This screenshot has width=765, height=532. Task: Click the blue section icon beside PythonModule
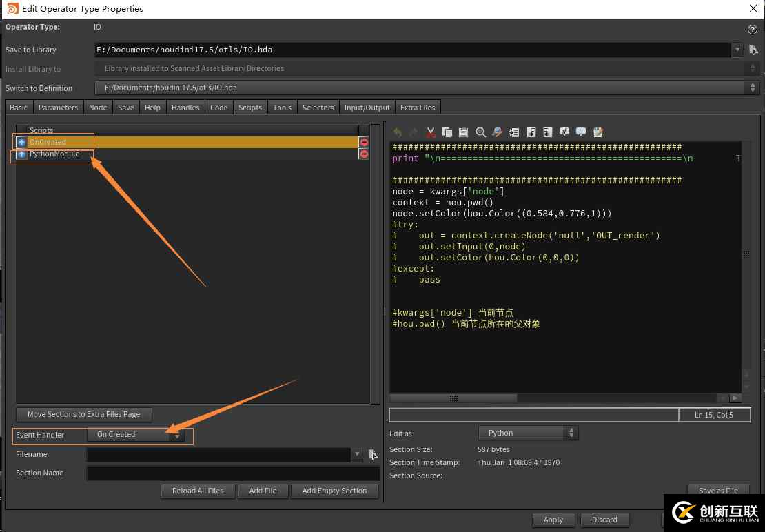21,154
